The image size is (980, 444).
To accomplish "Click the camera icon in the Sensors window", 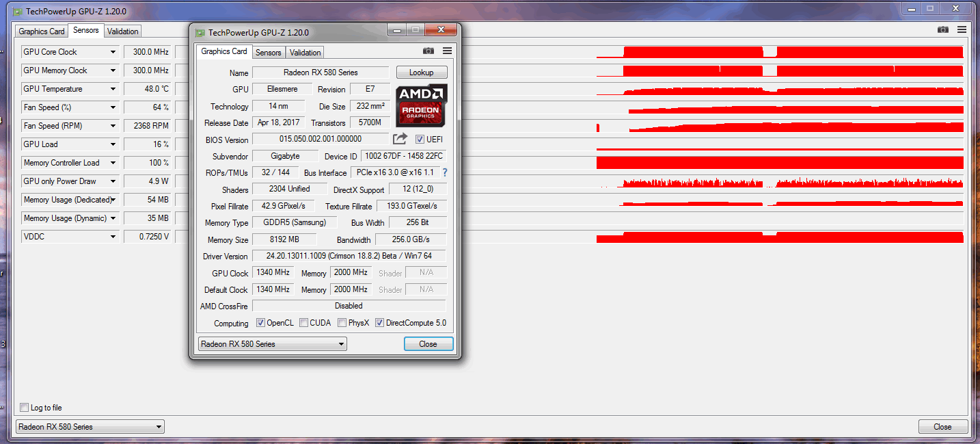I will (943, 29).
